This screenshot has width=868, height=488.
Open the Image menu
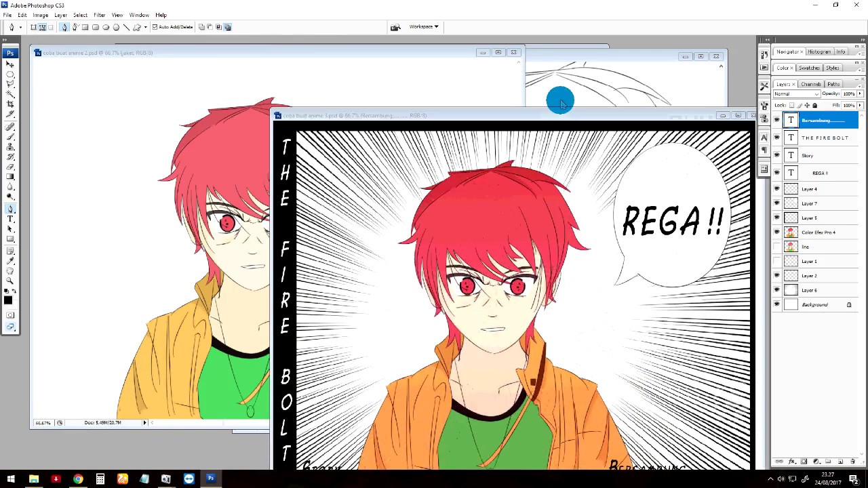click(41, 15)
